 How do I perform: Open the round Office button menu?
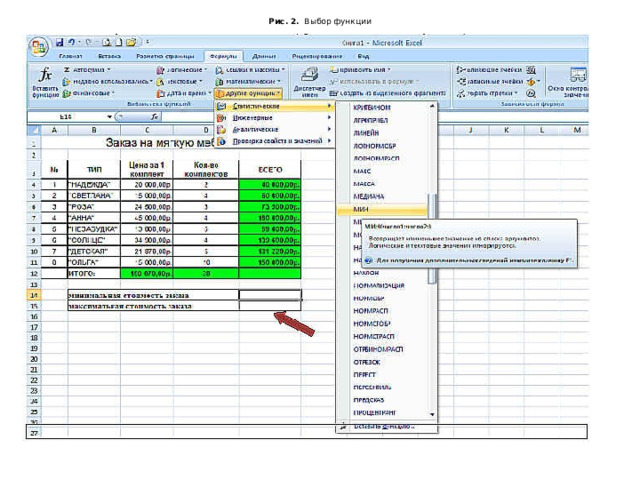[39, 47]
